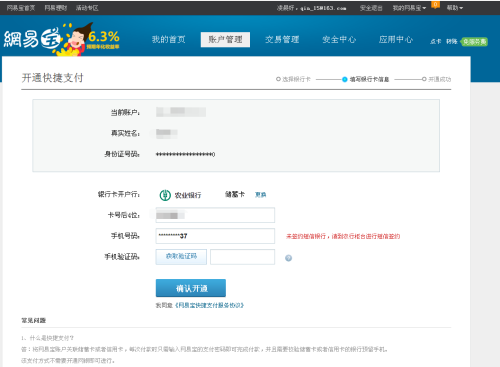The width and height of the screenshot is (500, 367).
Task: Focus the 卡号后4位 input field
Action: (215, 215)
